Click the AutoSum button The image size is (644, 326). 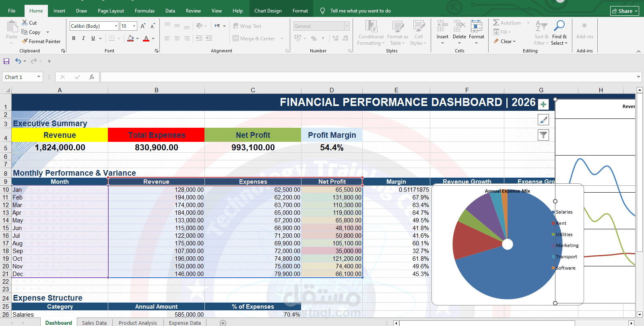(x=507, y=23)
